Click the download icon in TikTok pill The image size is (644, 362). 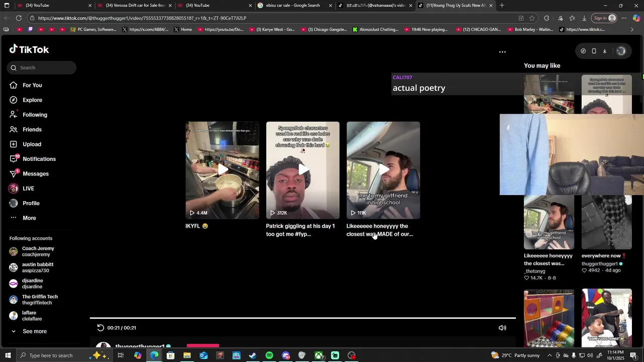(x=605, y=51)
